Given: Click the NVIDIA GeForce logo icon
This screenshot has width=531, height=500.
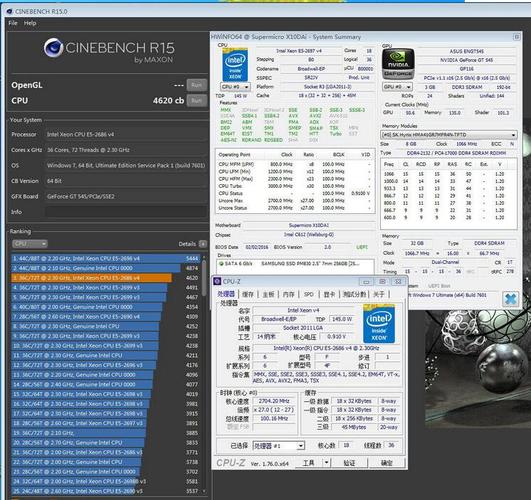Looking at the screenshot, I should point(398,64).
